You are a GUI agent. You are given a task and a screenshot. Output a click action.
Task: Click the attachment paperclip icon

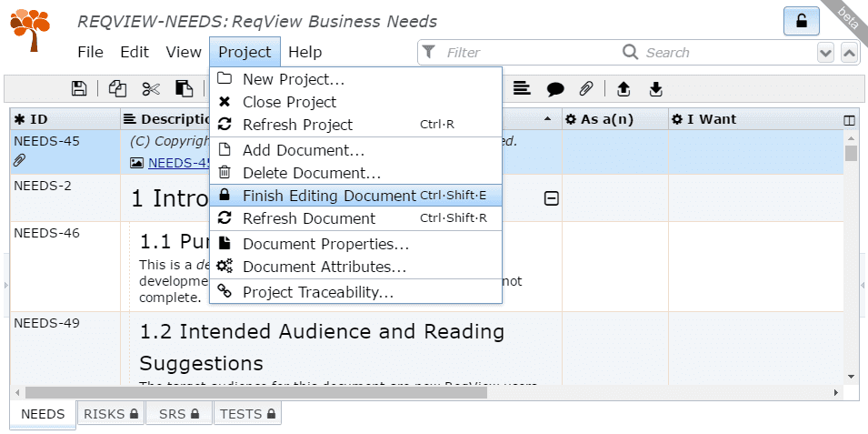(587, 88)
